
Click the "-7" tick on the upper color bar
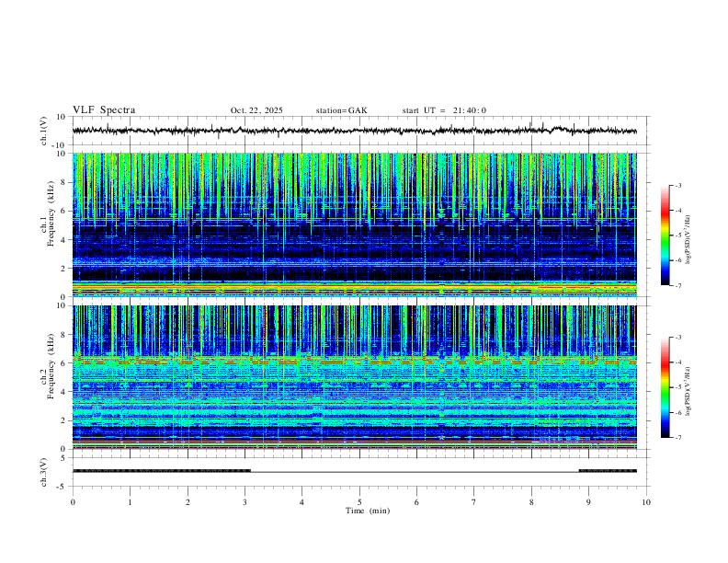click(678, 286)
